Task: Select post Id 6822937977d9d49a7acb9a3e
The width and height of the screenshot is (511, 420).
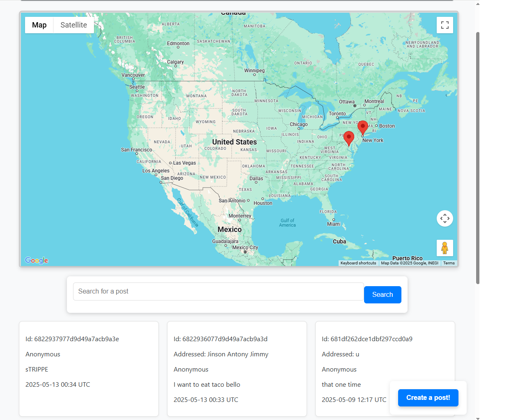Action: pyautogui.click(x=72, y=339)
